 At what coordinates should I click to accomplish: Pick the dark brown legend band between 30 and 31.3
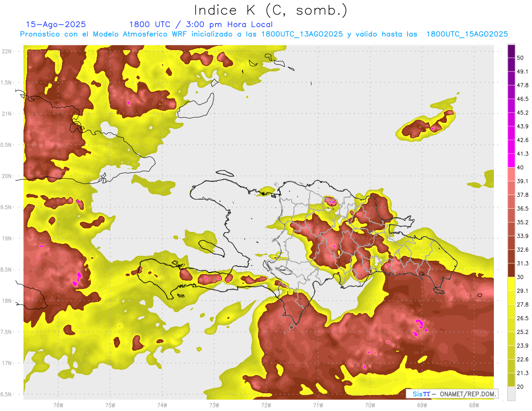tap(511, 270)
